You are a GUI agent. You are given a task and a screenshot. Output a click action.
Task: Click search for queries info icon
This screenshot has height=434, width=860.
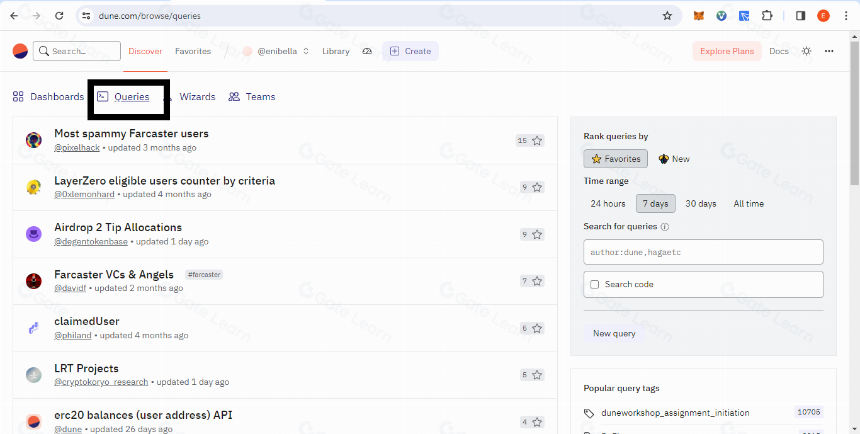[x=665, y=227]
